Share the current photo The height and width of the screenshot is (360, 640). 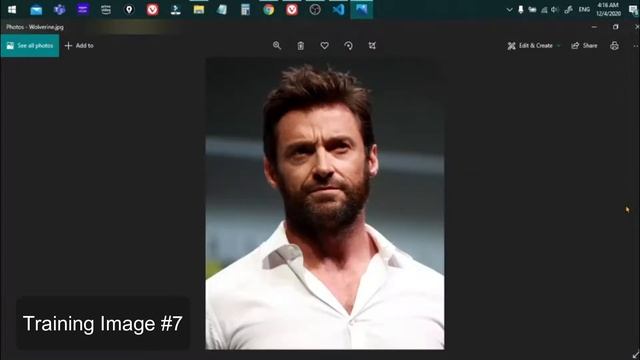pos(584,46)
